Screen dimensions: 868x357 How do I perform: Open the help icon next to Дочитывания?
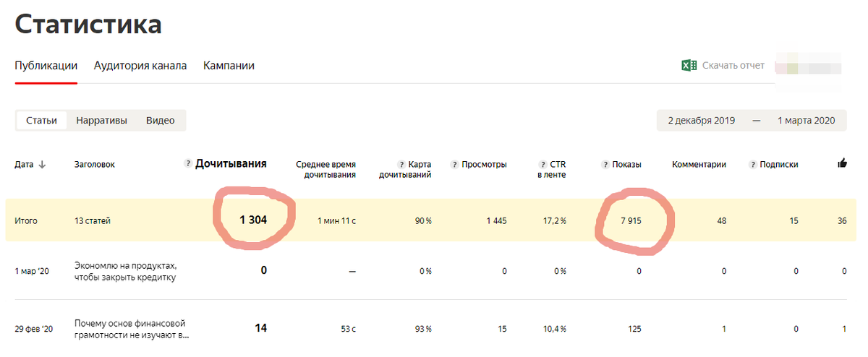point(188,164)
